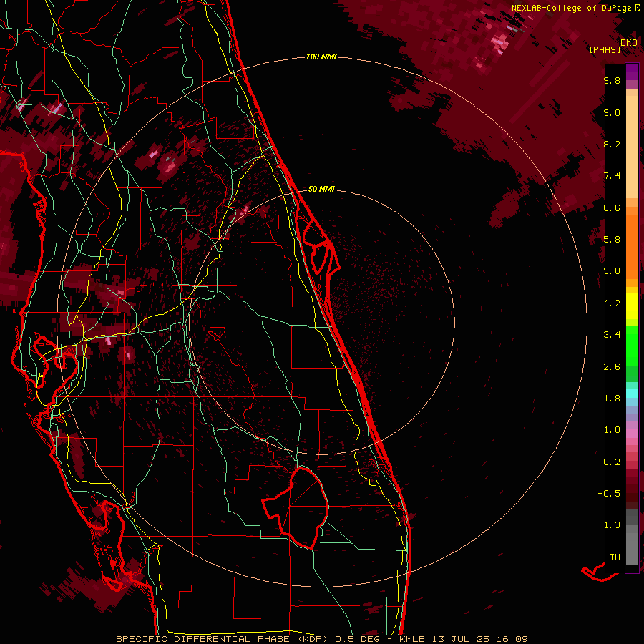
Task: Click the 5.8 scale value
Action: point(612,240)
